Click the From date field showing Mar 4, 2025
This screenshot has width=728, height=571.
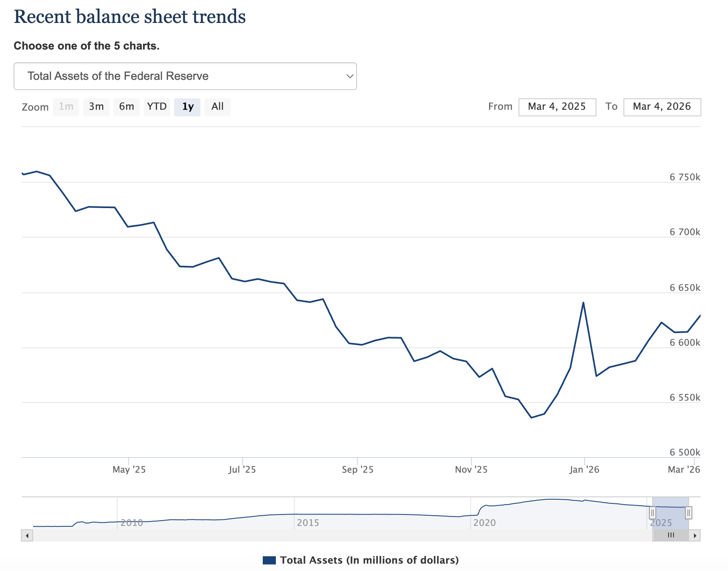point(557,106)
